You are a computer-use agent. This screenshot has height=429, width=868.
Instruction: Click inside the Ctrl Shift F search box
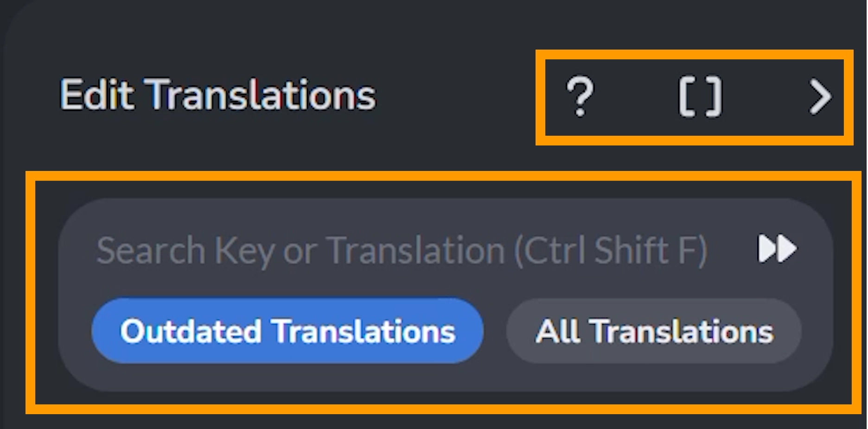[x=401, y=250]
